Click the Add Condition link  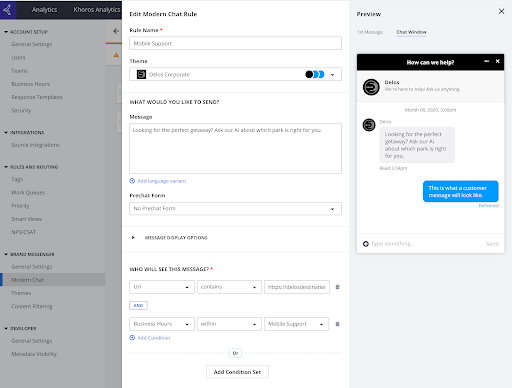[154, 338]
